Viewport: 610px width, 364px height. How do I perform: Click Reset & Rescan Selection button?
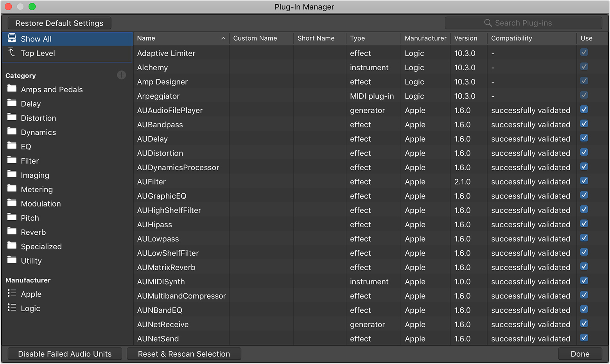[184, 354]
